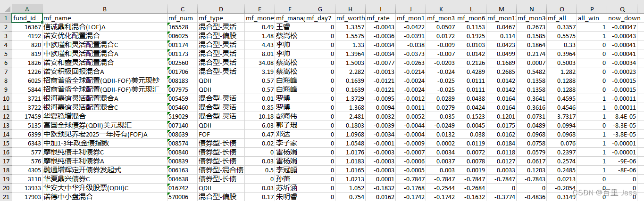Image resolution: width=644 pixels, height=201 pixels.
Task: Select the cell 诺安优化配置混合
Action: click(104, 36)
